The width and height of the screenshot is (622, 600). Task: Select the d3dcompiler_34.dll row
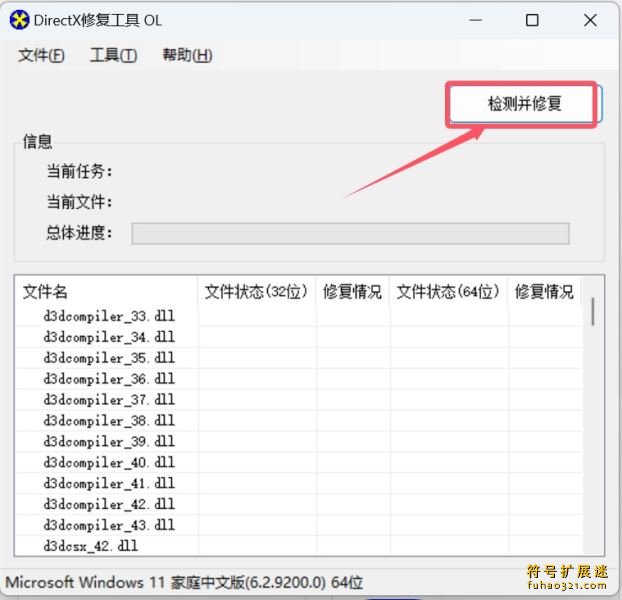click(299, 337)
